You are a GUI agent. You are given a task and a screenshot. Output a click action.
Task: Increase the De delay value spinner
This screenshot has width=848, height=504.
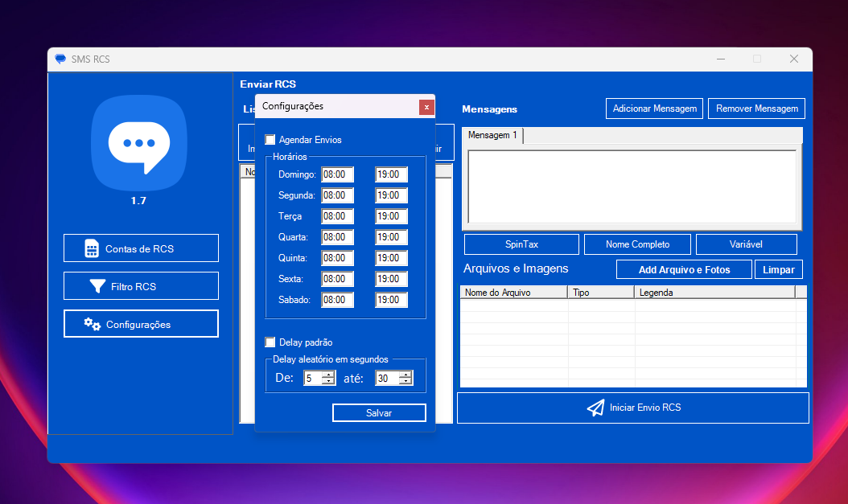tap(327, 375)
